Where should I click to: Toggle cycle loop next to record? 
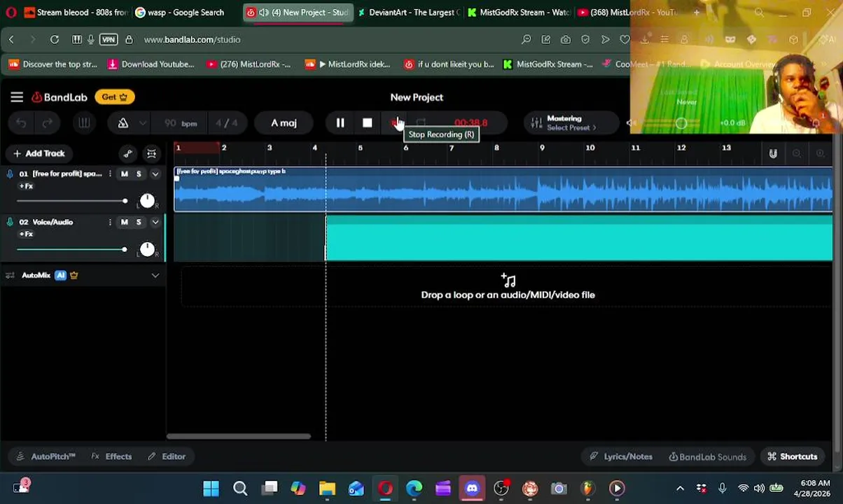[421, 123]
